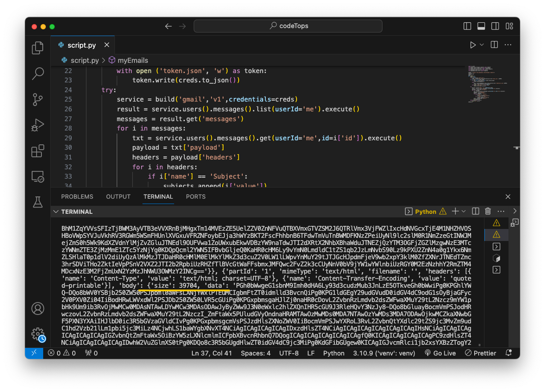Click the Ln 37, Col 41 indicator
This screenshot has height=392, width=545.
211,353
